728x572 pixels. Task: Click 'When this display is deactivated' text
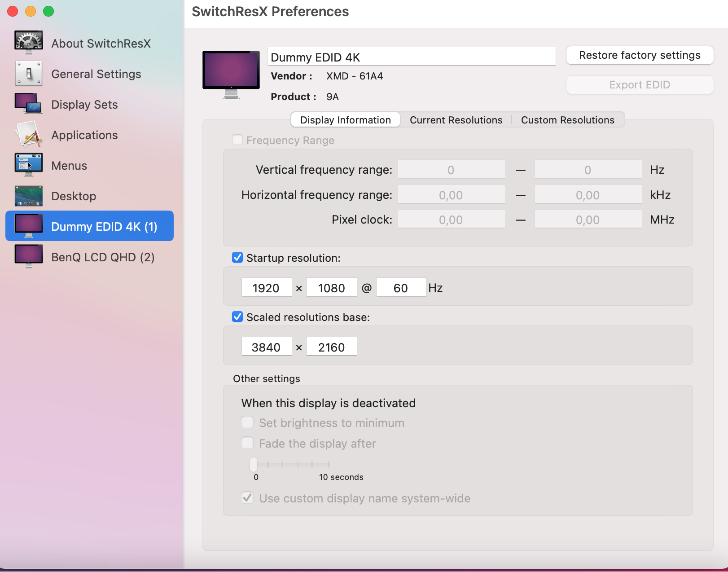click(x=329, y=403)
